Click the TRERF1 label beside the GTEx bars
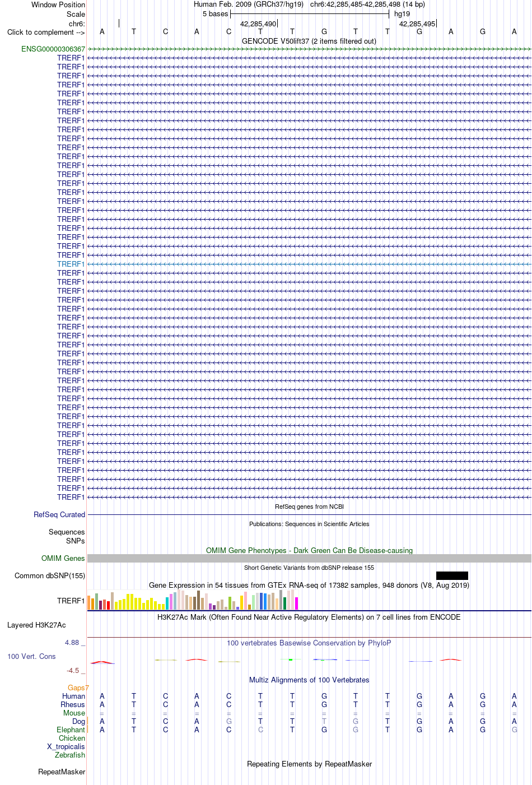Viewport: 532px width, 785px height. pyautogui.click(x=71, y=601)
